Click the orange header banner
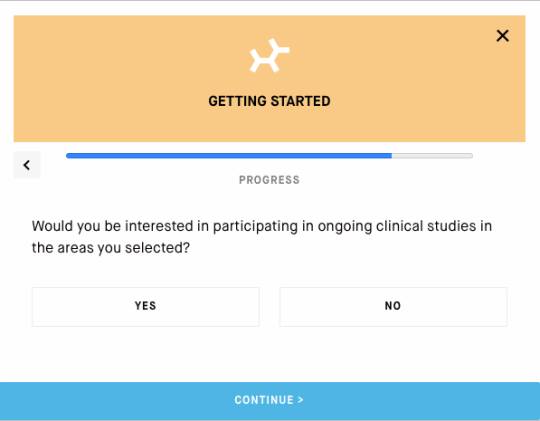Viewport: 540px width, 421px height. click(270, 79)
